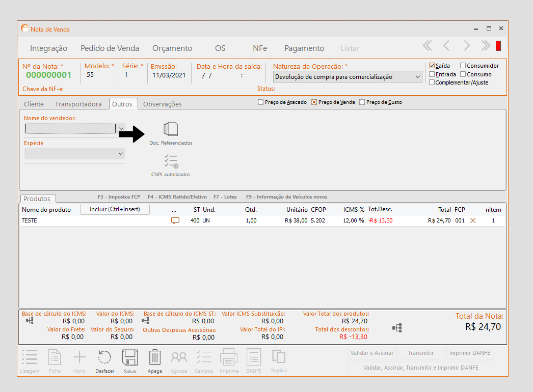Click Imprime printer icon
This screenshot has width=533, height=392.
tap(229, 357)
